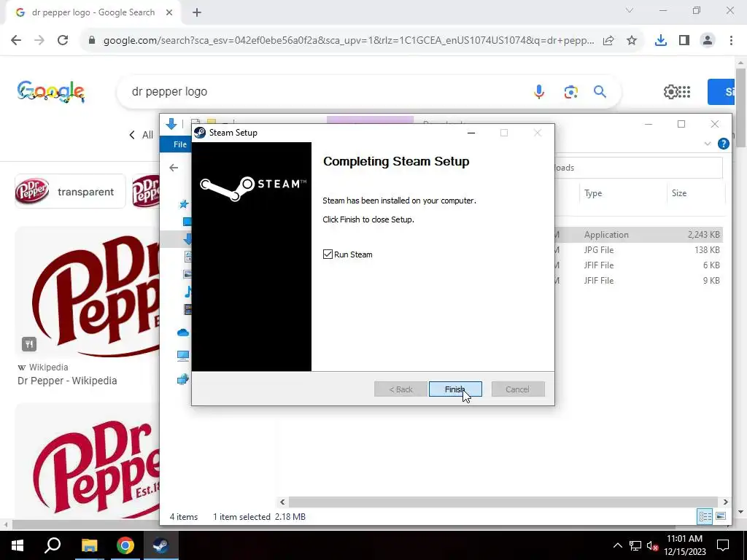Click the Google logo
The image size is (747, 560).
pos(51,91)
